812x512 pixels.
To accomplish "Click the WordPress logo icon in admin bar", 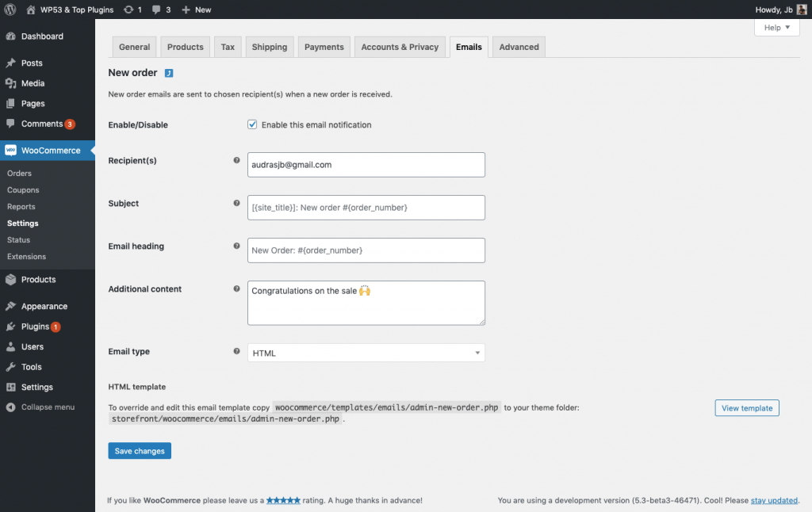I will click(10, 10).
